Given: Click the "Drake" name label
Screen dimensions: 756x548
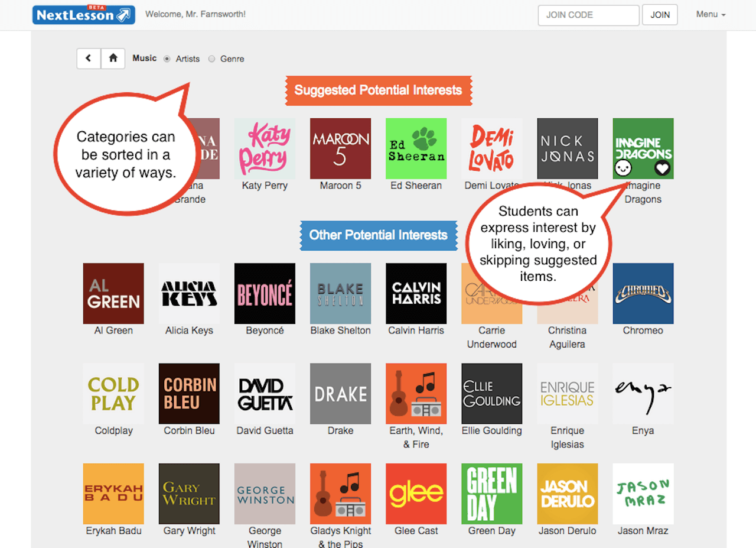Looking at the screenshot, I should tap(340, 431).
